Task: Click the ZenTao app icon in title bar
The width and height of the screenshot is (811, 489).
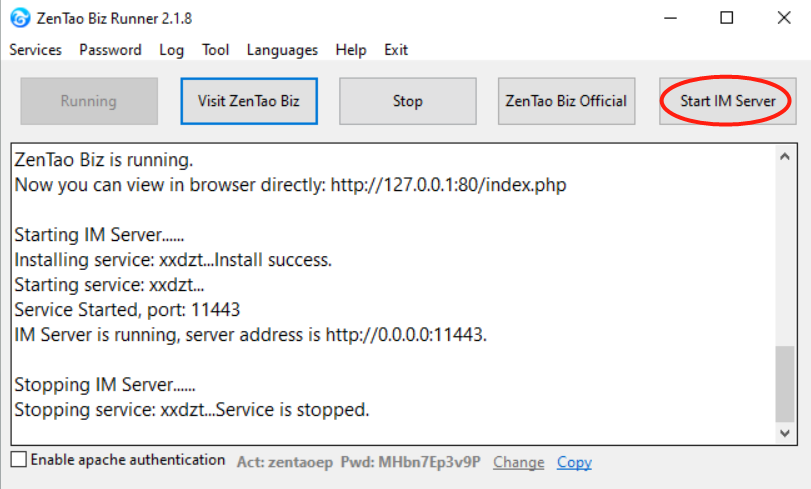Action: [17, 17]
